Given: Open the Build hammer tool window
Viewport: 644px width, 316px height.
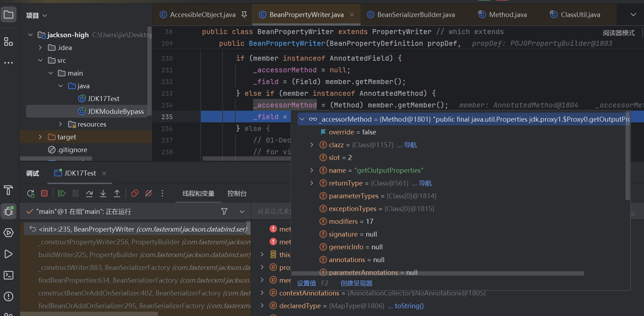Looking at the screenshot, I should pyautogui.click(x=9, y=190).
